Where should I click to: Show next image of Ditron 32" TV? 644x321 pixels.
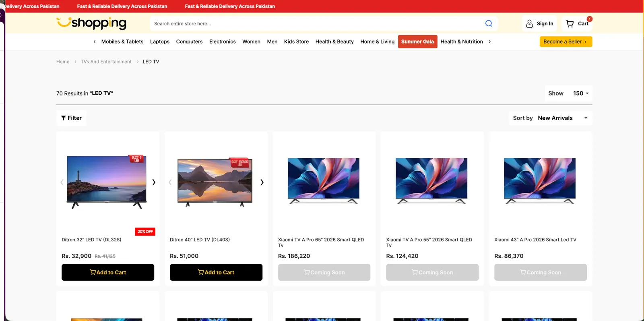coord(154,182)
